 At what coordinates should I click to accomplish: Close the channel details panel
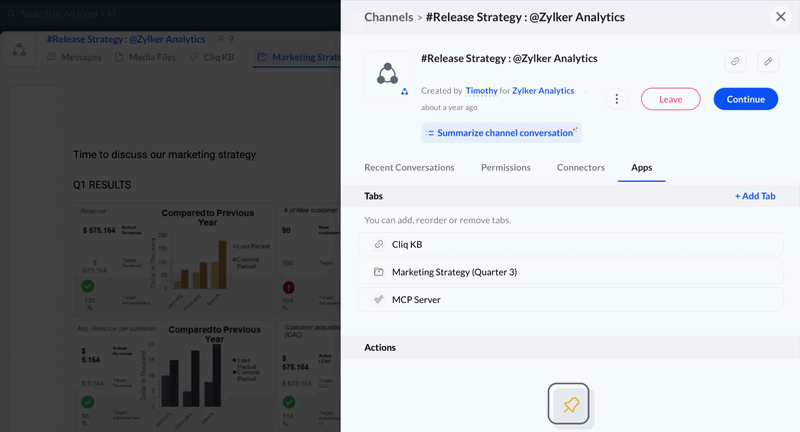point(781,17)
